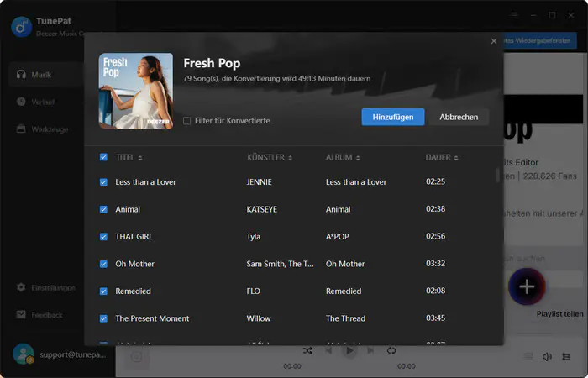
Task: Click artist name Tyla
Action: (x=254, y=237)
